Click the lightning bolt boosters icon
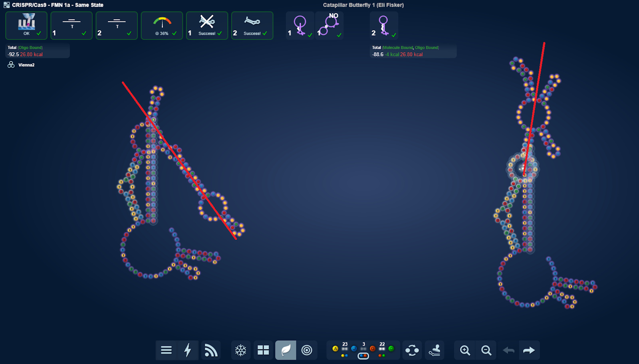Image resolution: width=639 pixels, height=364 pixels. click(188, 350)
